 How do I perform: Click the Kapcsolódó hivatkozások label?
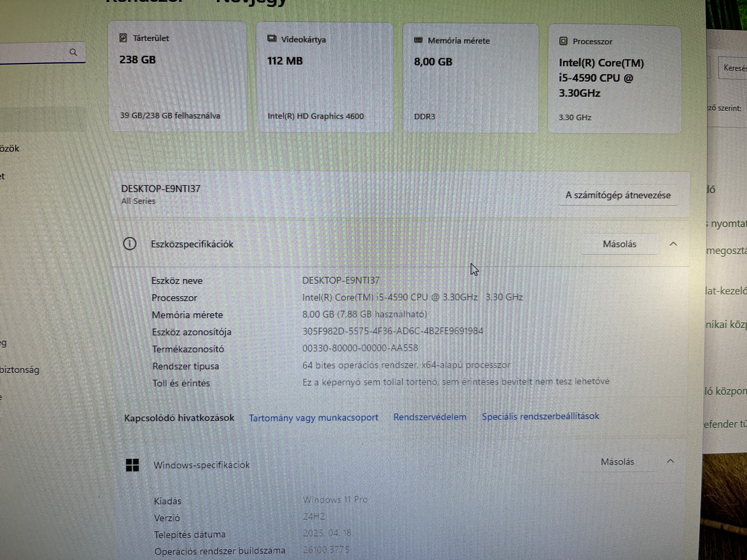click(x=179, y=418)
